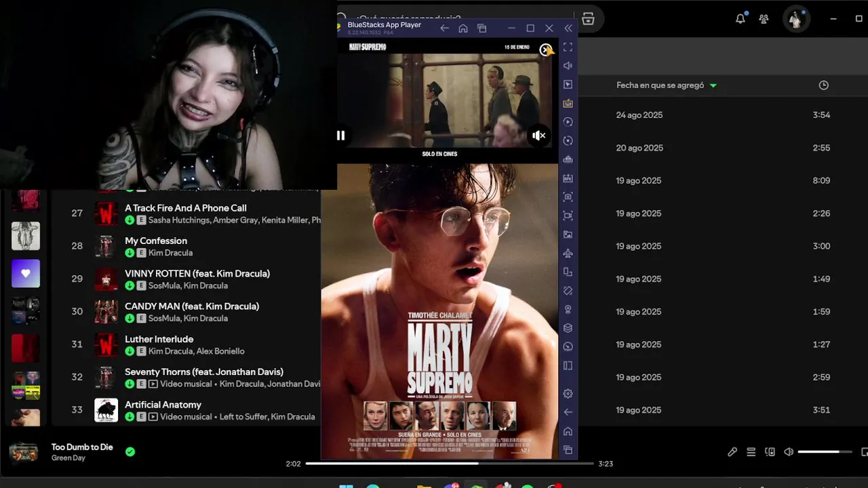Click the BlueStacks multi-instance layers icon
868x488 pixels.
point(568,328)
